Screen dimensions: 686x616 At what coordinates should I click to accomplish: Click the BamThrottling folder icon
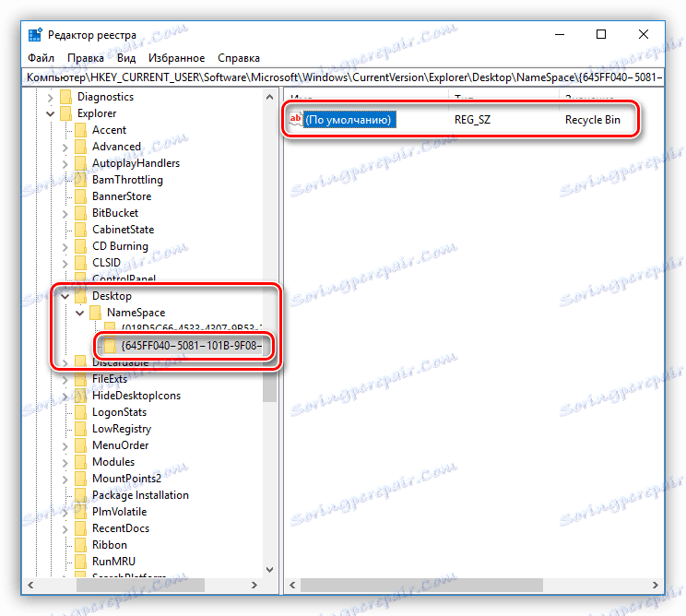pyautogui.click(x=80, y=180)
